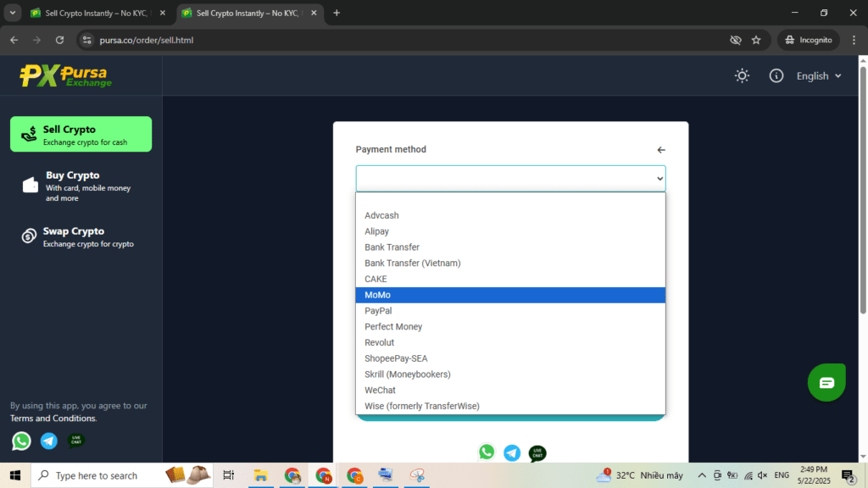Open Live Chat icon below the form
The image size is (868, 488).
click(537, 453)
